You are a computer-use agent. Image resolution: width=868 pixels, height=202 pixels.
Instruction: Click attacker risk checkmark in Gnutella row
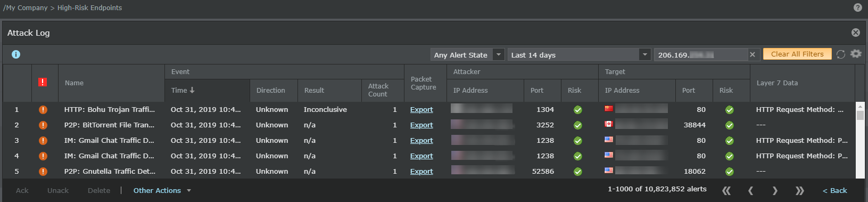tap(577, 172)
